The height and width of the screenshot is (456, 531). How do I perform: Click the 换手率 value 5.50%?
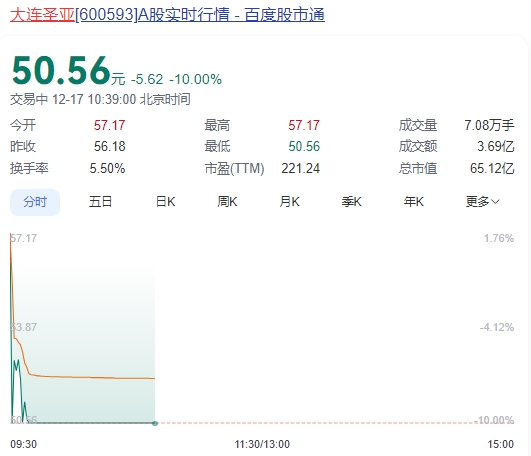click(x=107, y=168)
